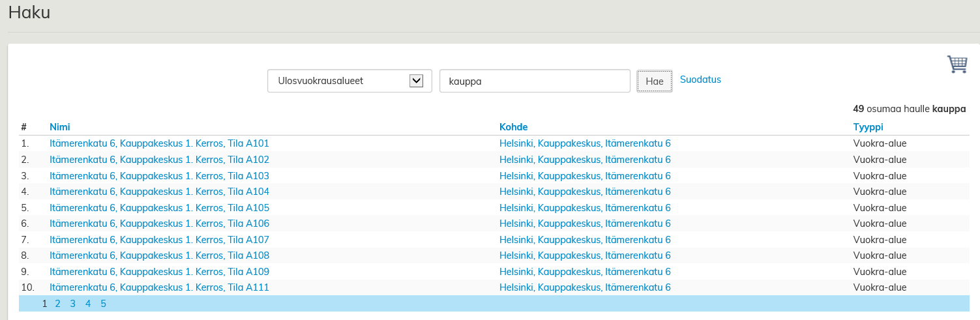This screenshot has height=320, width=980.
Task: Jump to results page 5
Action: (x=103, y=304)
